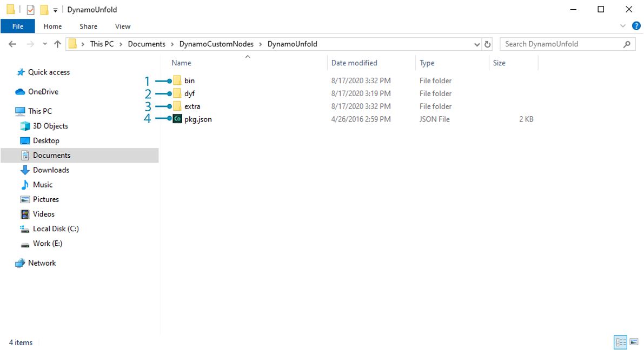Viewport: 644px width, 350px height.
Task: Sort files by Date modified column
Action: pyautogui.click(x=354, y=63)
